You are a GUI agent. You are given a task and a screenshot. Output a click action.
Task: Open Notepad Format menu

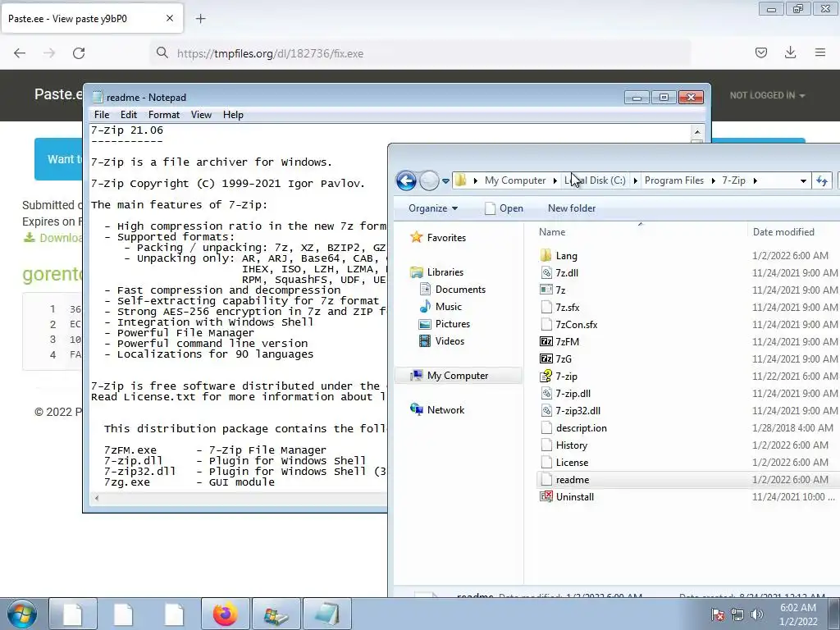(x=164, y=115)
